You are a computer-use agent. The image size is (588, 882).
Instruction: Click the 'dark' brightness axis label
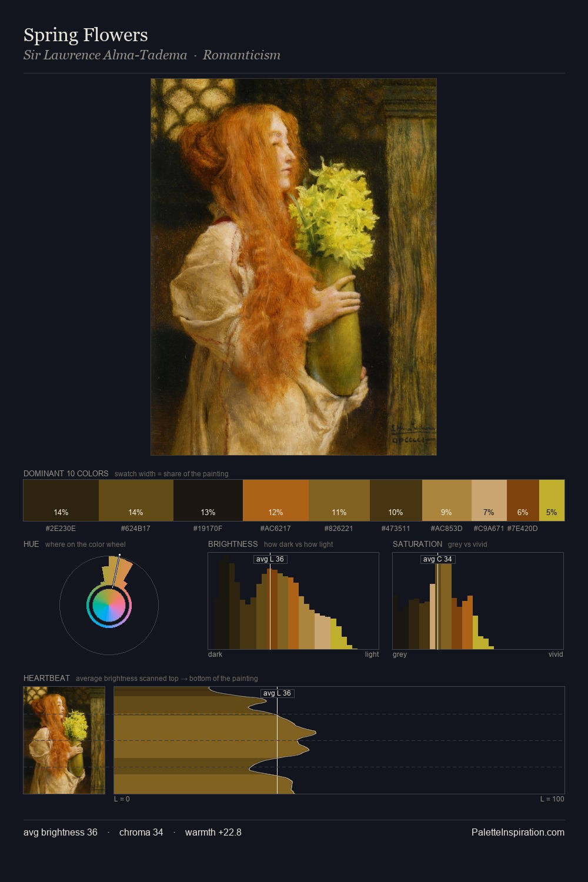pyautogui.click(x=215, y=654)
